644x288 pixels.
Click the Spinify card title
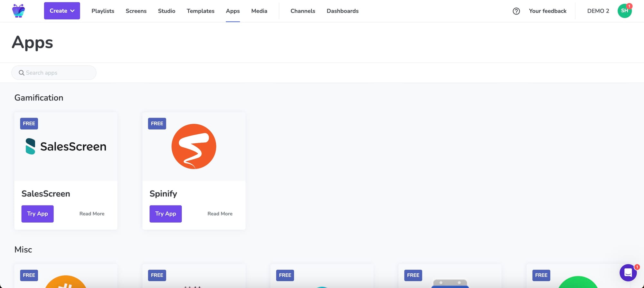[163, 194]
